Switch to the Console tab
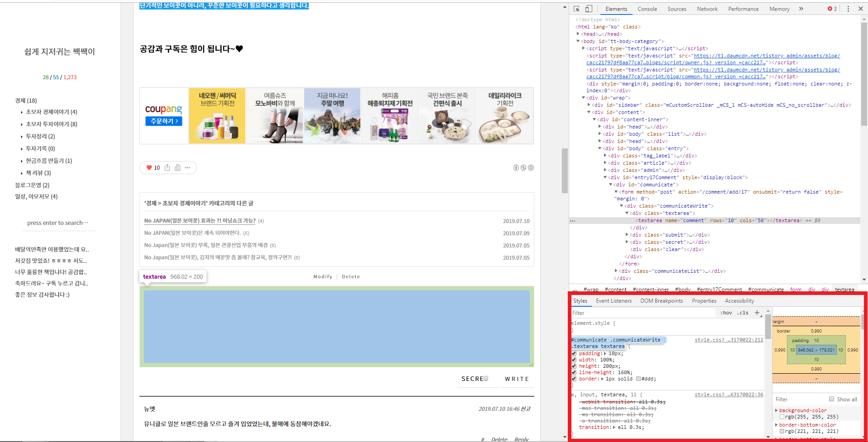 coord(647,9)
